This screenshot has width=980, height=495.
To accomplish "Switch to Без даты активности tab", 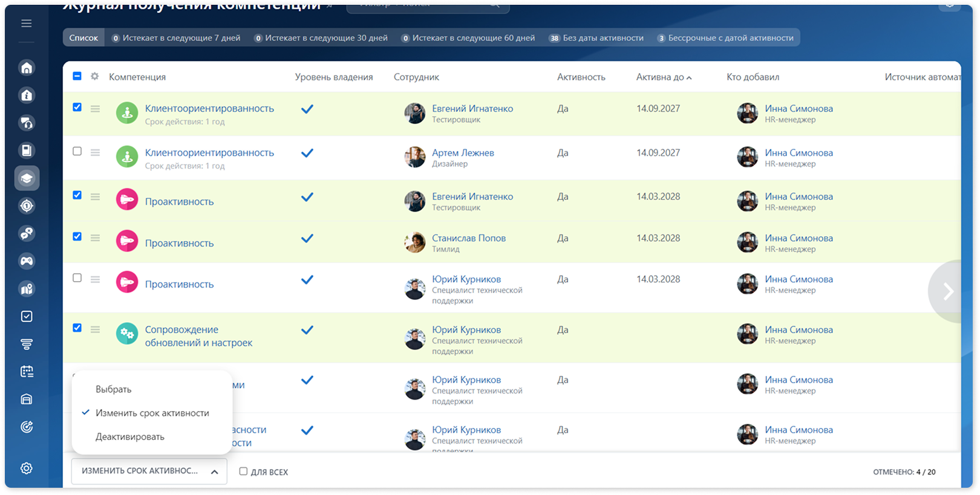I will tap(596, 37).
